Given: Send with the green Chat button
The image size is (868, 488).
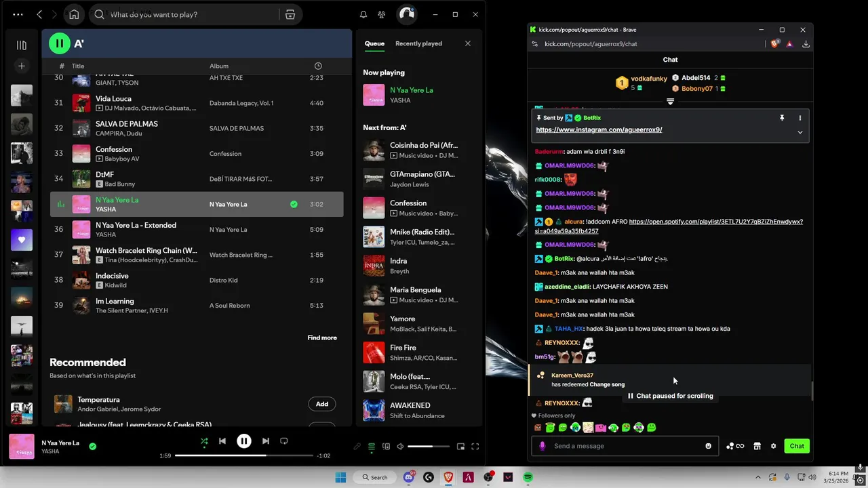Looking at the screenshot, I should 797,446.
